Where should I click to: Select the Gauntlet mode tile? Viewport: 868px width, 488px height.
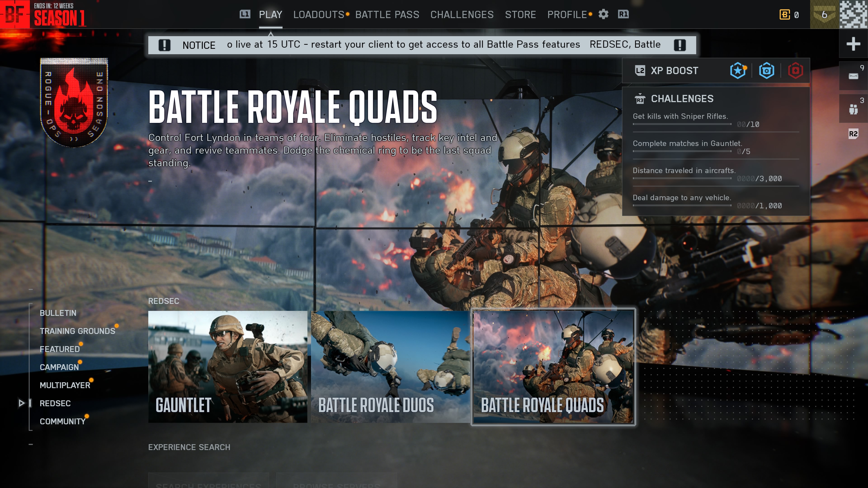pos(228,367)
